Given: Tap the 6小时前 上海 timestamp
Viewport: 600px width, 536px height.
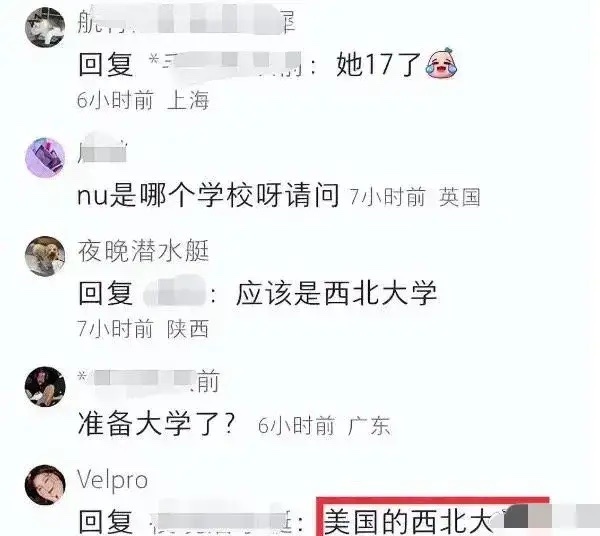Looking at the screenshot, I should click(x=143, y=100).
